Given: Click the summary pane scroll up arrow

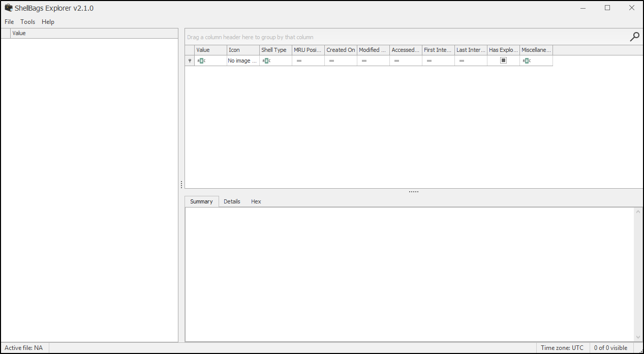Looking at the screenshot, I should point(639,211).
